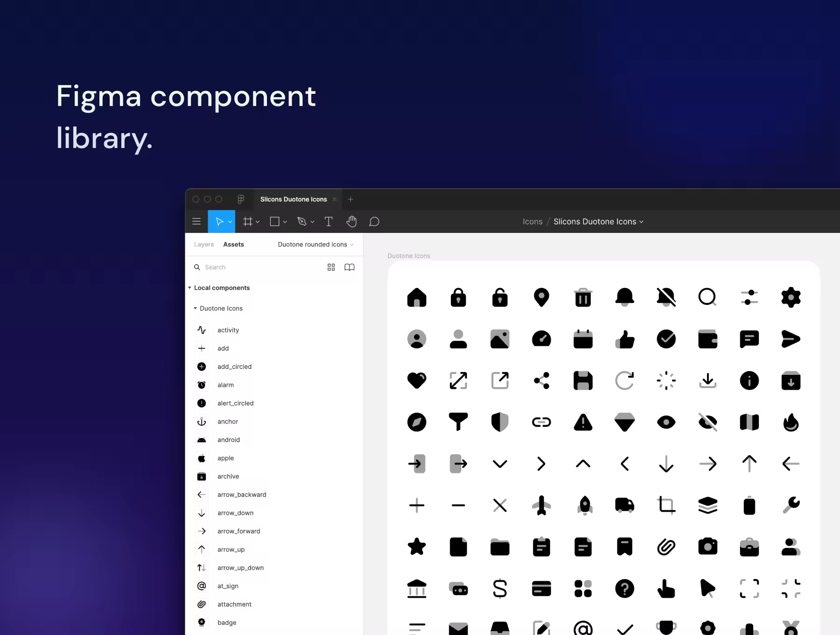Select the fire flame icon on canvas
840x635 pixels.
(791, 422)
